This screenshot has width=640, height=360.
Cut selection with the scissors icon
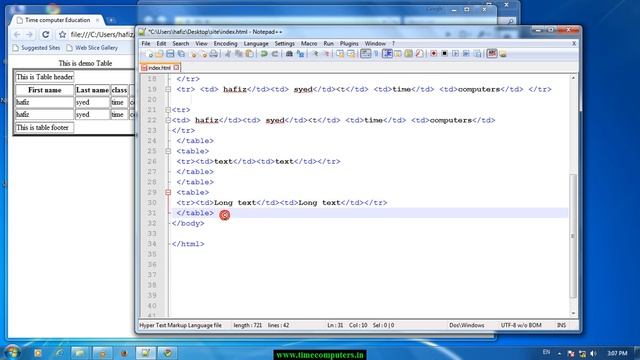(228, 54)
